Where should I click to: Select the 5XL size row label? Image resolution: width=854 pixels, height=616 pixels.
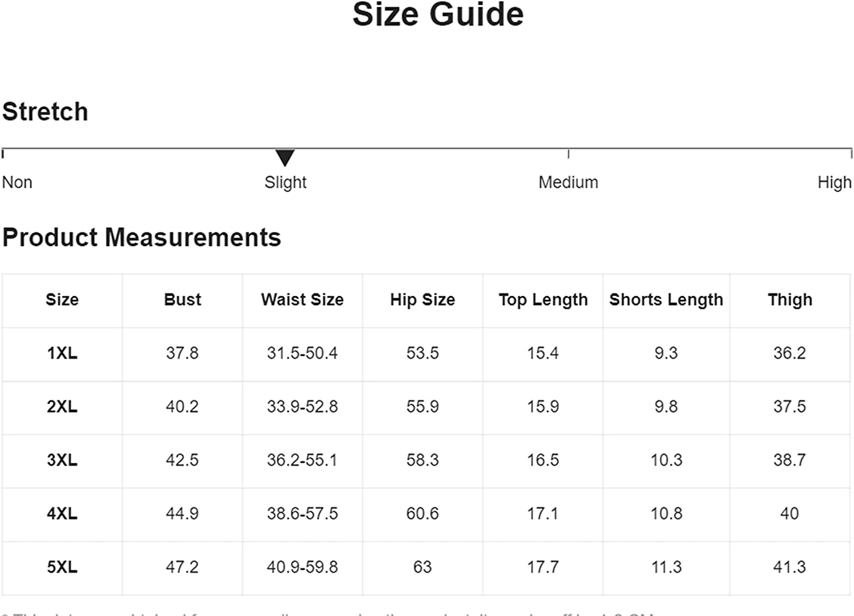coord(62,567)
